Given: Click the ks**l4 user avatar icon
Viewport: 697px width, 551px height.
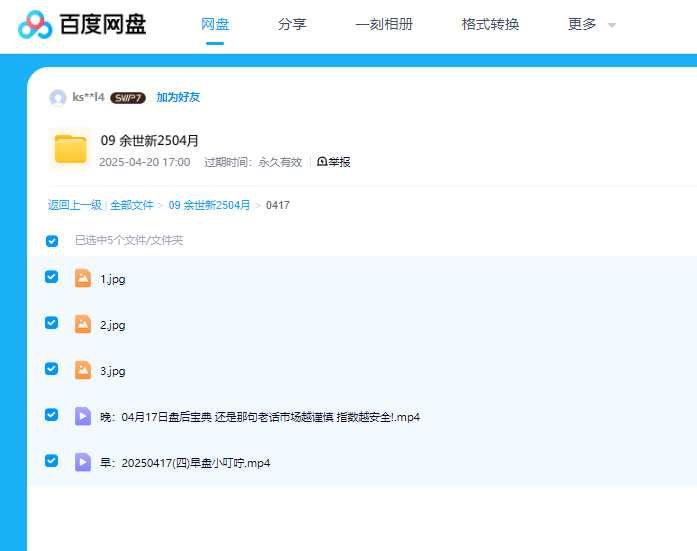Looking at the screenshot, I should pyautogui.click(x=58, y=98).
